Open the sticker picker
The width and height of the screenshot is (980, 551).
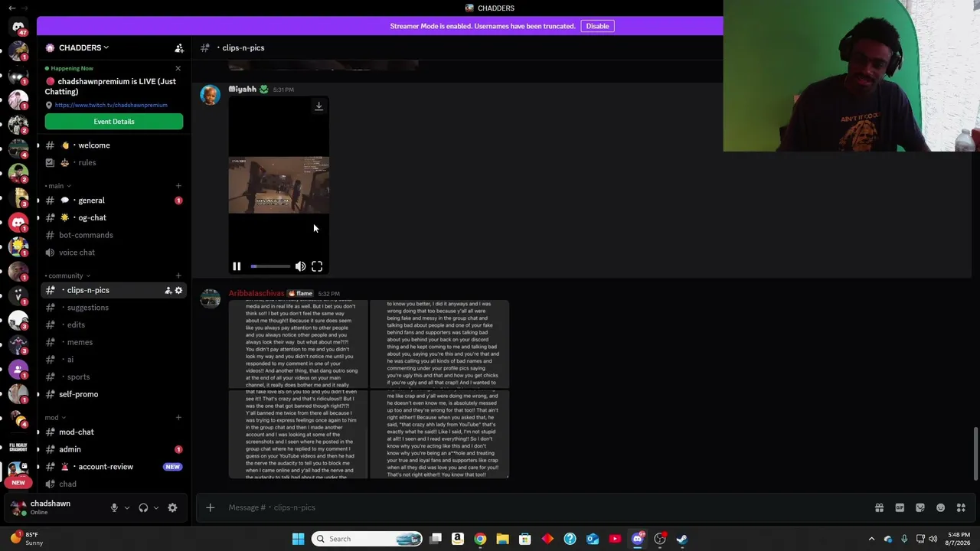[920, 507]
